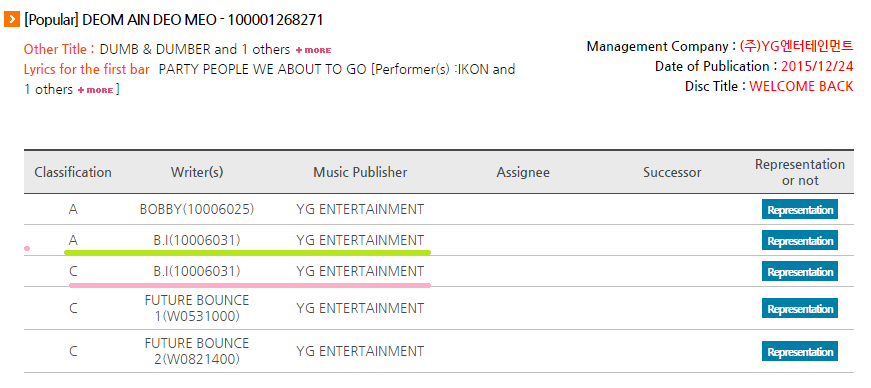Select the FUTURE BOUNCE 1(W0531000) writer entry
The image size is (871, 388).
pyautogui.click(x=197, y=309)
